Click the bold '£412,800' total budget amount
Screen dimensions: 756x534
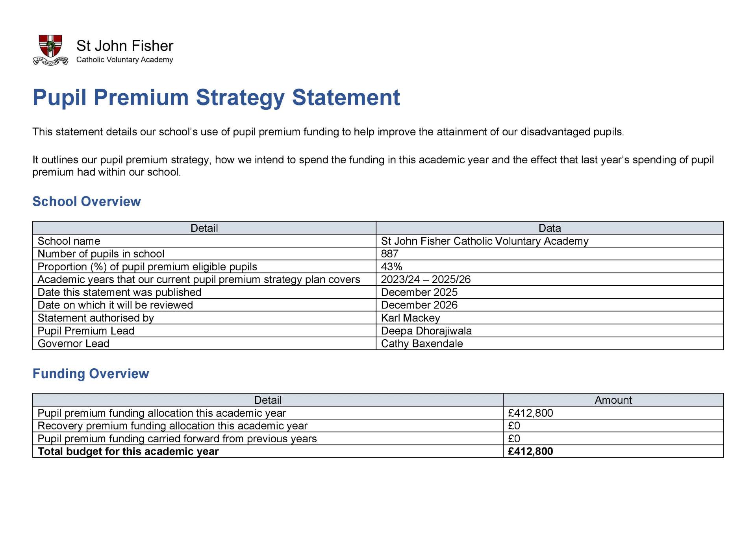click(530, 451)
